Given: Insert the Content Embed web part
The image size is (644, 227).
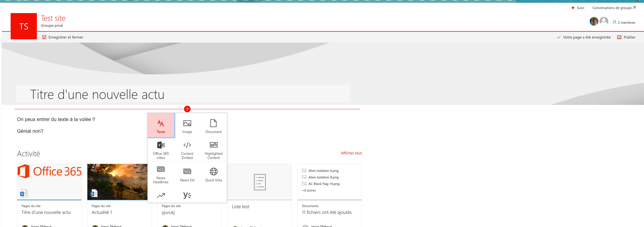Looking at the screenshot, I should [187, 150].
